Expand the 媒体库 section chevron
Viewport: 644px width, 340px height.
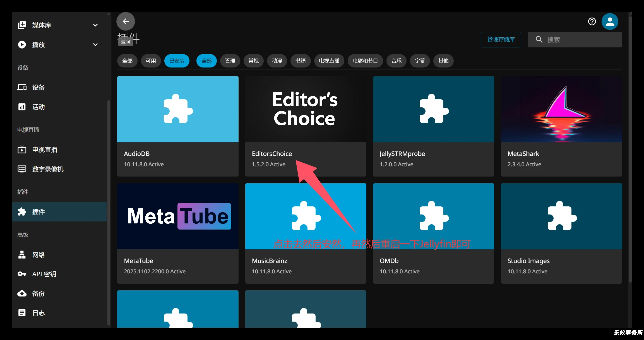95,25
